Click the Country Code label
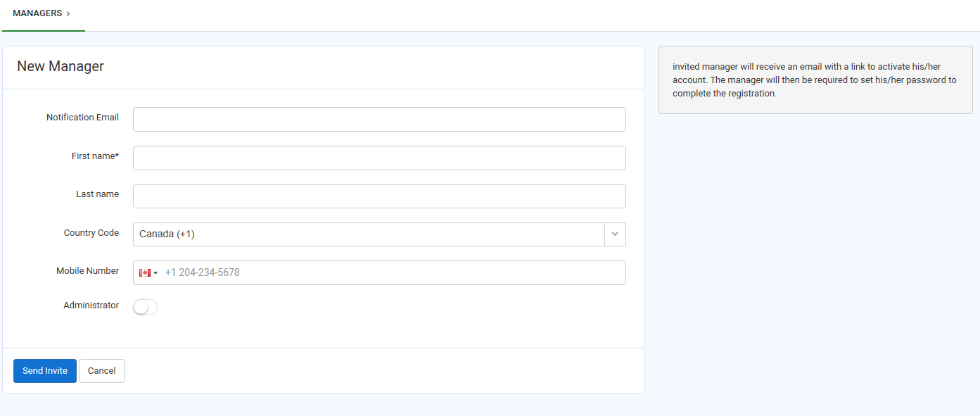980x416 pixels. tap(91, 233)
